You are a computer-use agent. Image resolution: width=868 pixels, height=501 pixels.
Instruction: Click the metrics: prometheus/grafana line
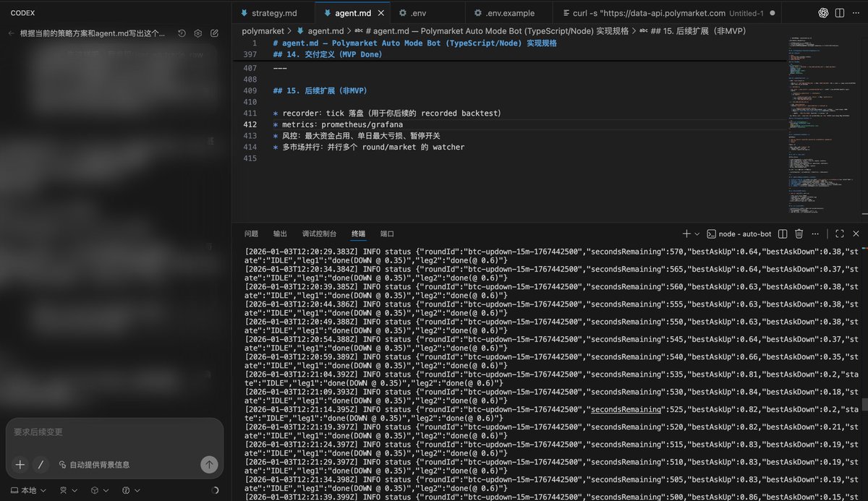(338, 124)
